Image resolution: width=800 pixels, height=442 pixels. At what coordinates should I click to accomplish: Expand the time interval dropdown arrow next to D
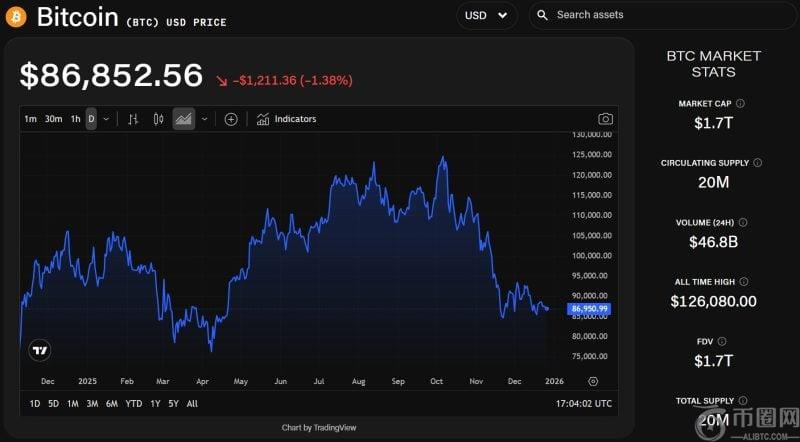106,119
